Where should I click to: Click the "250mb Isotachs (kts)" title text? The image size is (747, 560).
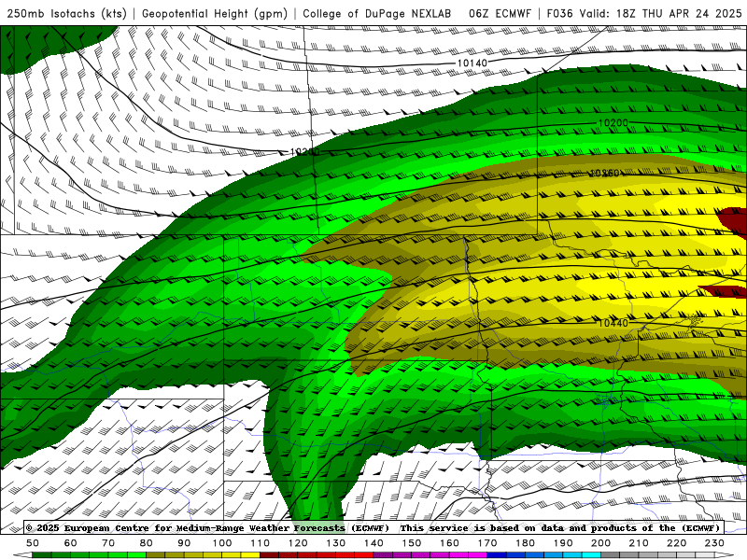tap(67, 13)
